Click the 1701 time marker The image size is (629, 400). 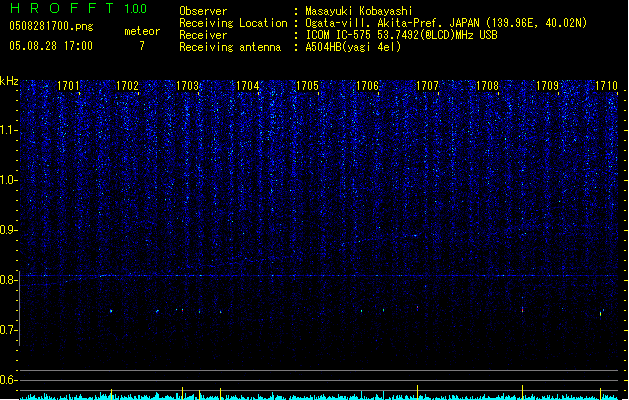tap(68, 87)
